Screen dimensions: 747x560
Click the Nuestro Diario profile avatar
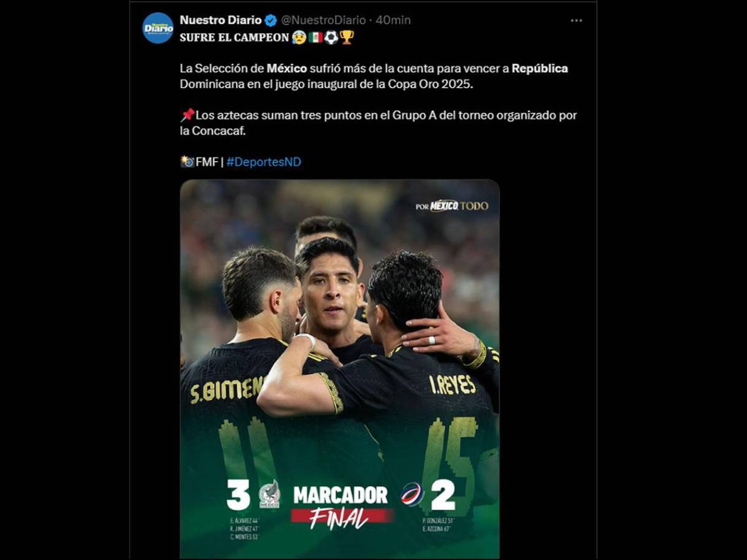coord(158,28)
